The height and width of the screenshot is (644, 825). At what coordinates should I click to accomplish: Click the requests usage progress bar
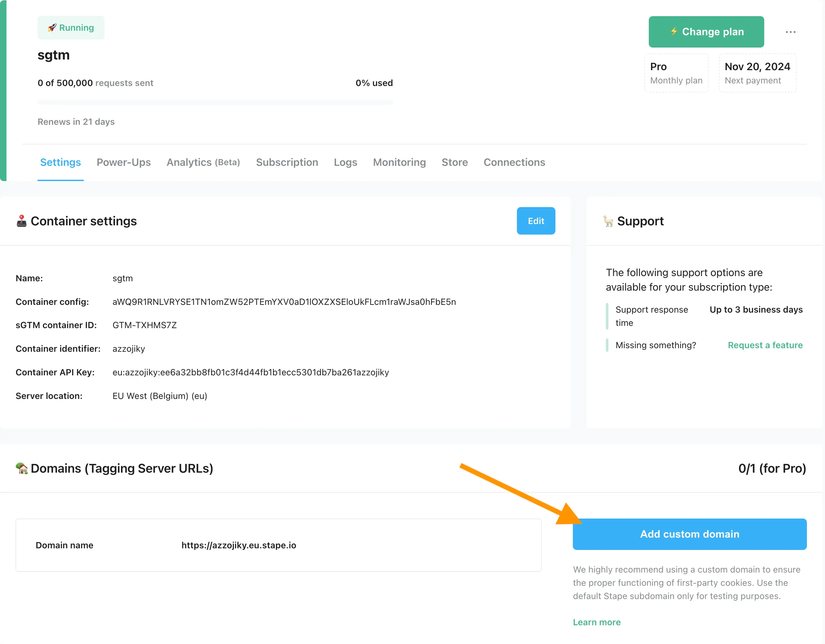tap(215, 102)
